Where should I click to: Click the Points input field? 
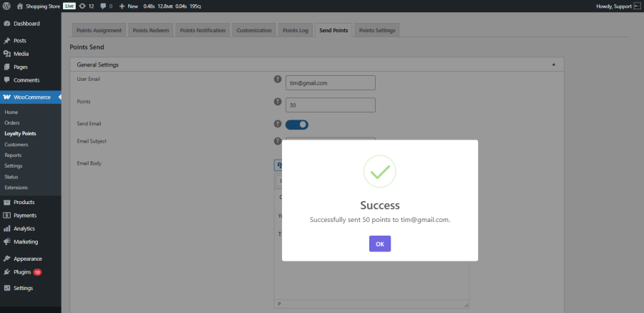(330, 105)
